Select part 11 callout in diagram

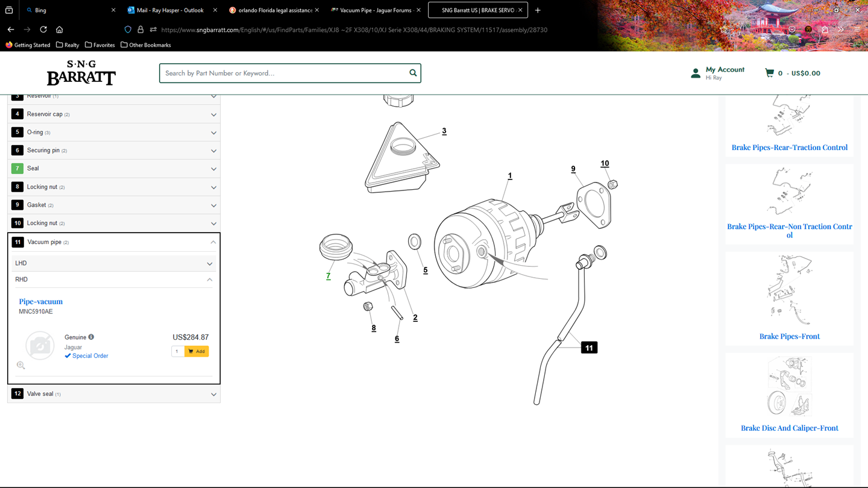pos(589,348)
